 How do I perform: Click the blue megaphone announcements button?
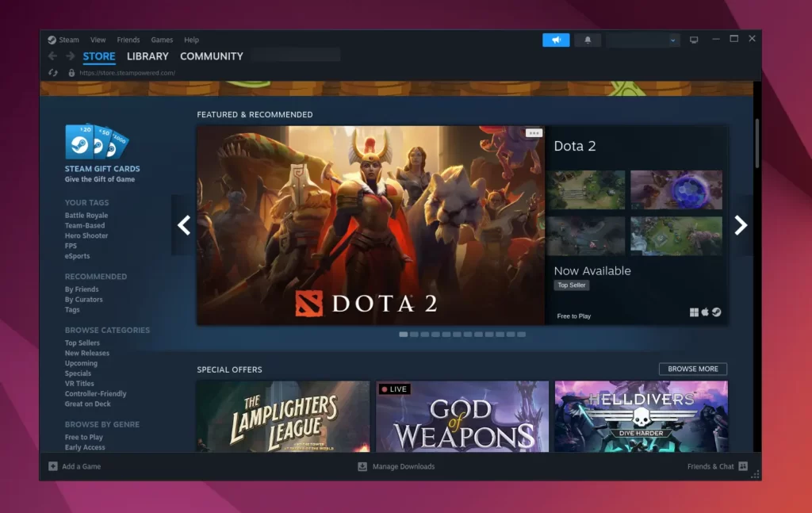[556, 40]
